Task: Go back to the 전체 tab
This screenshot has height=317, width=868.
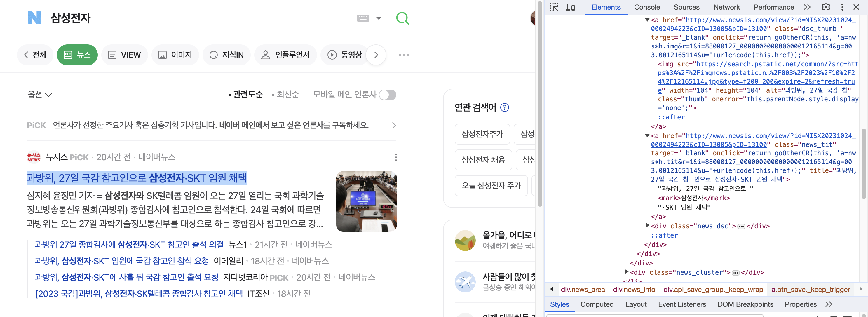Action: [x=35, y=55]
